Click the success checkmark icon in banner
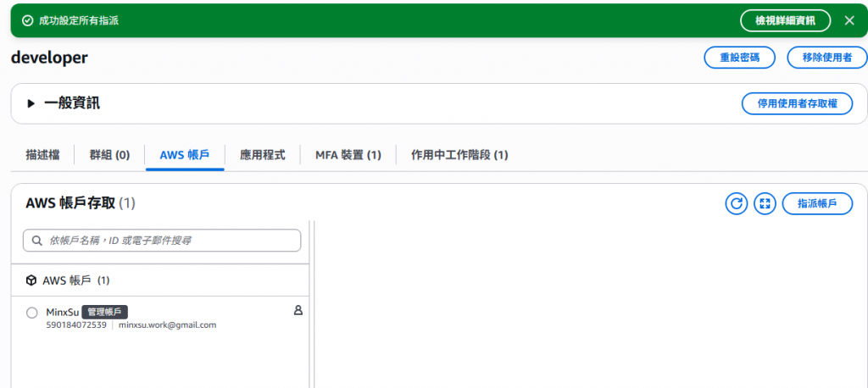The image size is (868, 388). coord(26,21)
